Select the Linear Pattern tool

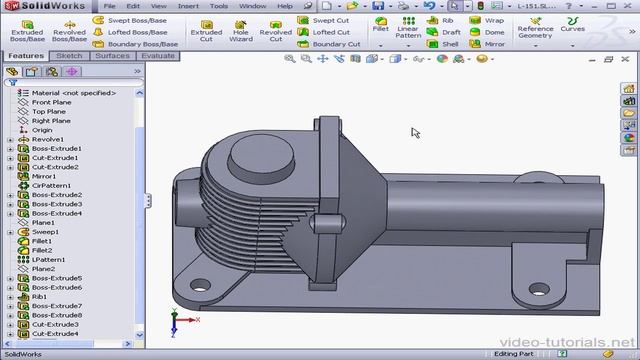(408, 27)
